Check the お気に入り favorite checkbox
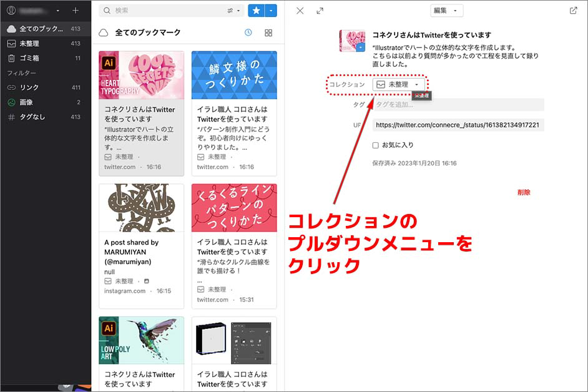The image size is (588, 392). [x=376, y=145]
